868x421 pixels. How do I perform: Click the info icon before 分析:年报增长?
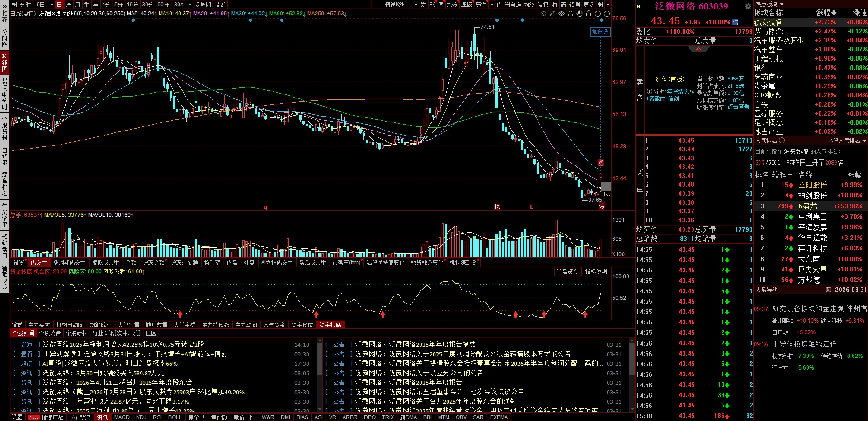(x=650, y=91)
